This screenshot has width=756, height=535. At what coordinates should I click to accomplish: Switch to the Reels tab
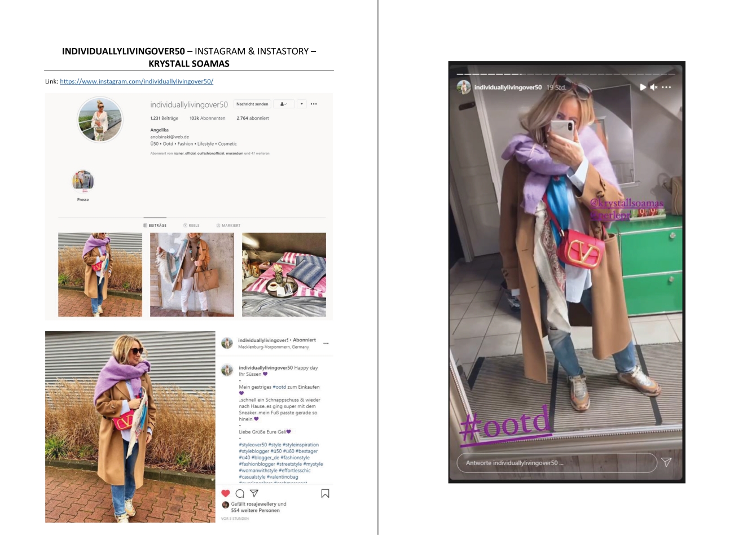tap(192, 225)
